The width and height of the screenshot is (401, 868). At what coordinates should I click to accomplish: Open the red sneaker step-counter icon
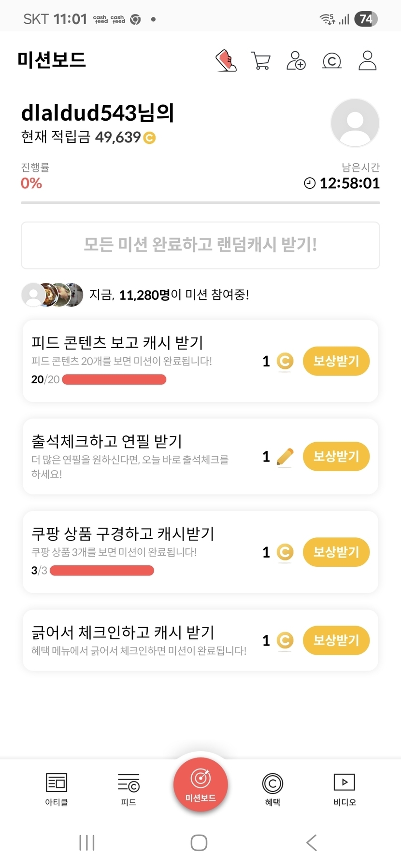click(x=226, y=61)
